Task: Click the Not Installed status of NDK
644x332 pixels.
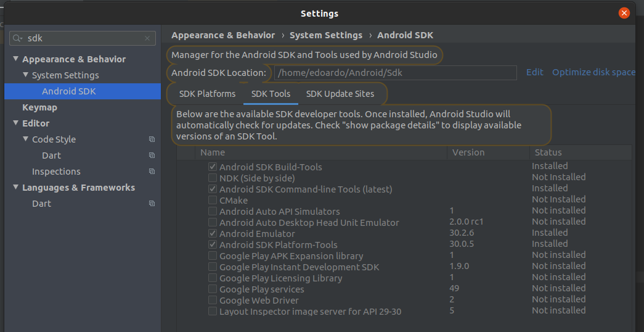Action: (x=559, y=177)
